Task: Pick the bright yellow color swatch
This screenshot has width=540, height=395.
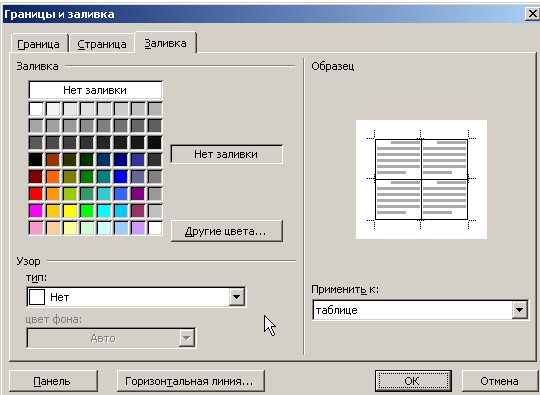Action: point(70,211)
